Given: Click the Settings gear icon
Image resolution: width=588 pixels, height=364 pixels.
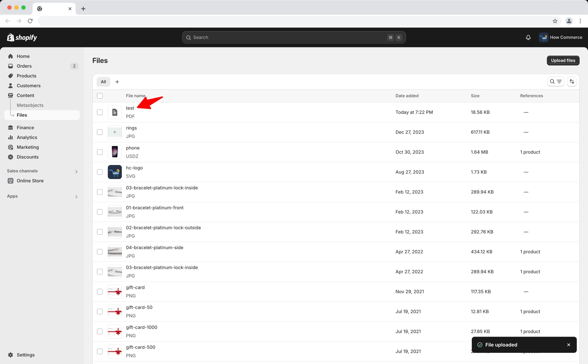Looking at the screenshot, I should click(x=10, y=355).
